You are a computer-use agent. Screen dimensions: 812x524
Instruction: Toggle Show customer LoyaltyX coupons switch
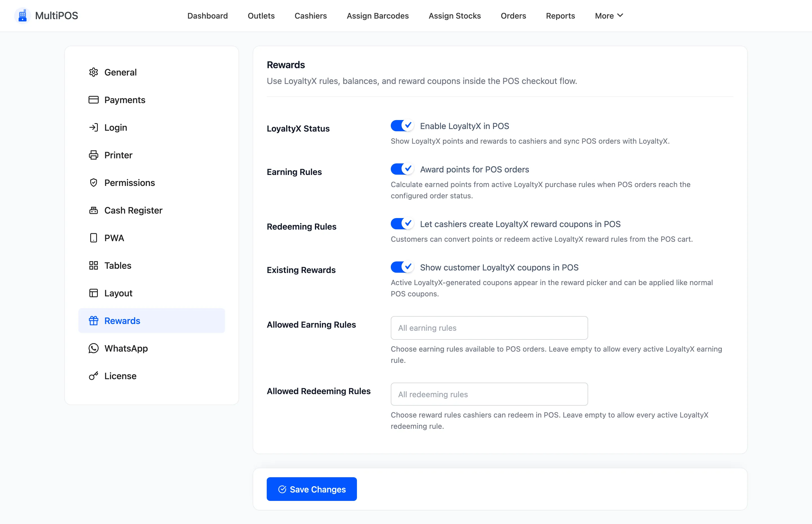pyautogui.click(x=402, y=267)
